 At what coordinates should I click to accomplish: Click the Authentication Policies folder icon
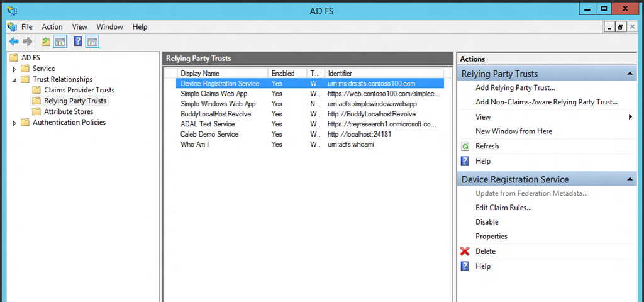point(25,122)
